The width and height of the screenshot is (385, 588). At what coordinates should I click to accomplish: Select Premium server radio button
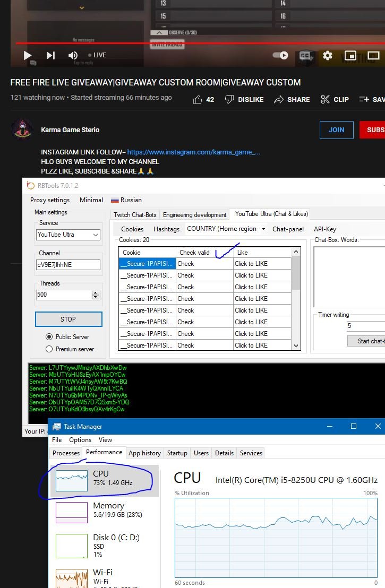(49, 349)
